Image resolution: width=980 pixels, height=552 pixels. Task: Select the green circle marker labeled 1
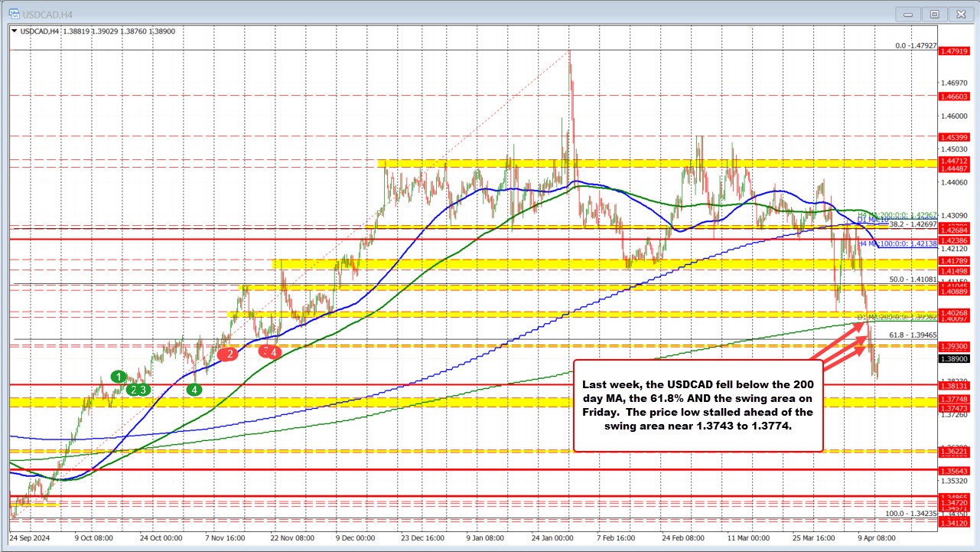[118, 377]
